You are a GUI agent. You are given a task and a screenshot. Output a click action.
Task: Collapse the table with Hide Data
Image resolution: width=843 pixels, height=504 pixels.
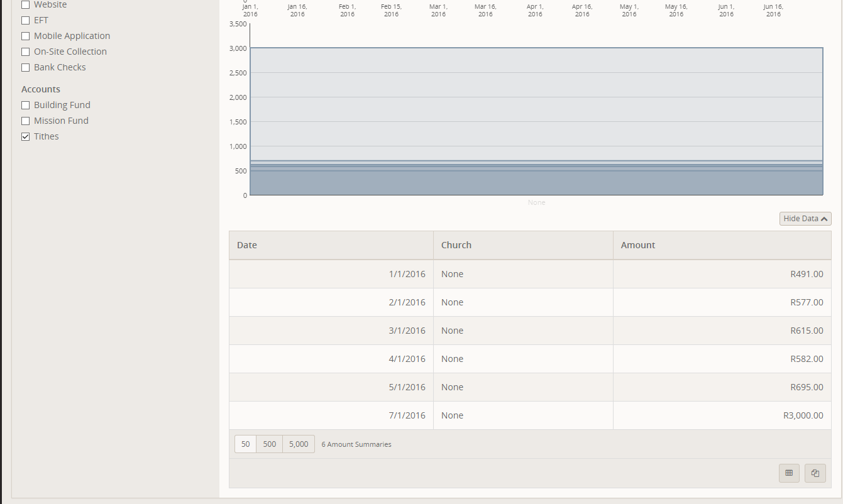click(x=805, y=219)
